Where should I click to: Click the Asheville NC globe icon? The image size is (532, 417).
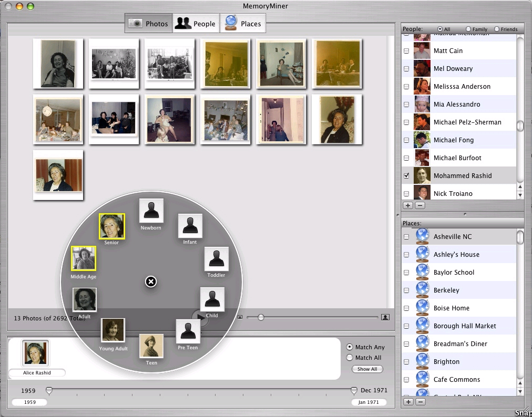[423, 236]
